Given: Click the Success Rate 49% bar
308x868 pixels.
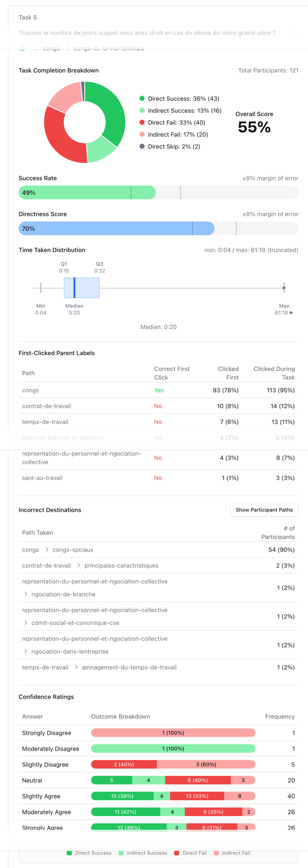Looking at the screenshot, I should click(x=87, y=193).
